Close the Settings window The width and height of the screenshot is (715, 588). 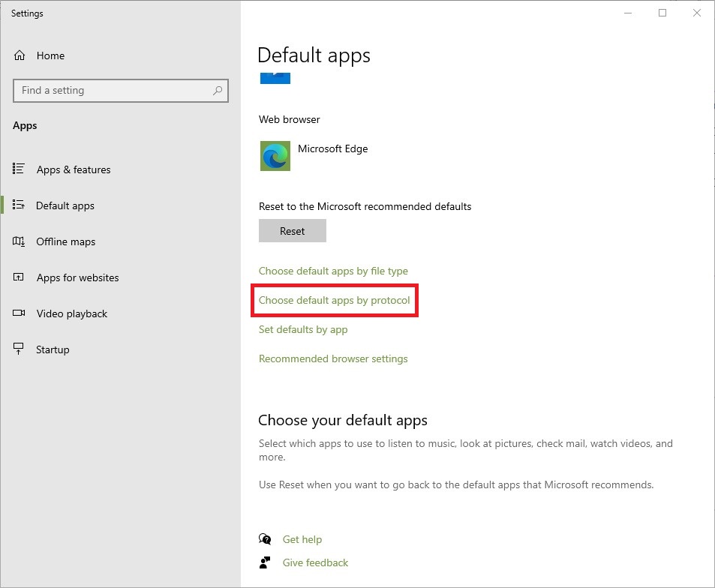[x=697, y=13]
